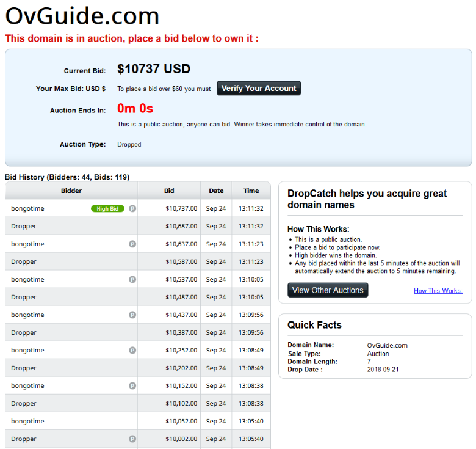Click bidder bongotime in the $10,737.00 row
The image size is (476, 449).
pyautogui.click(x=27, y=209)
